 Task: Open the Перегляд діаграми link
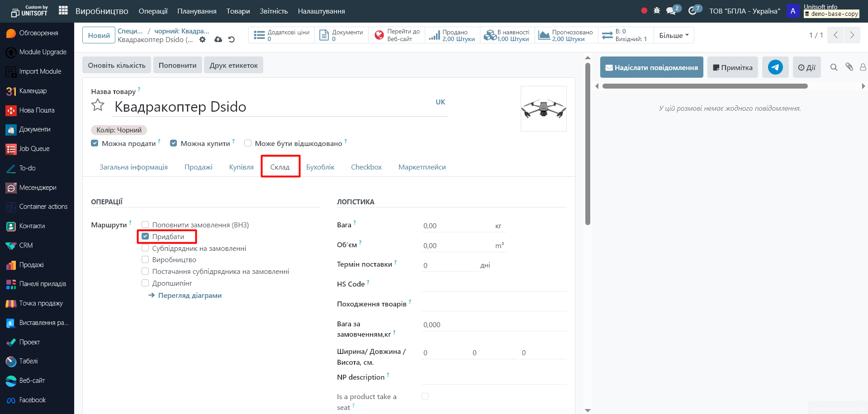point(190,296)
